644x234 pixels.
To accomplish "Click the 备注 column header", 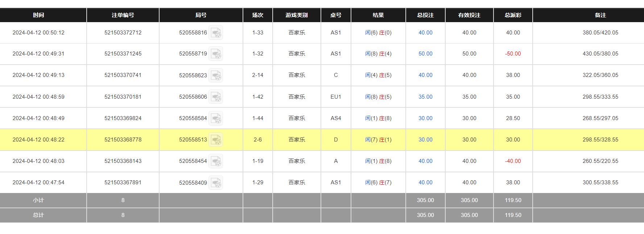I will (x=600, y=15).
